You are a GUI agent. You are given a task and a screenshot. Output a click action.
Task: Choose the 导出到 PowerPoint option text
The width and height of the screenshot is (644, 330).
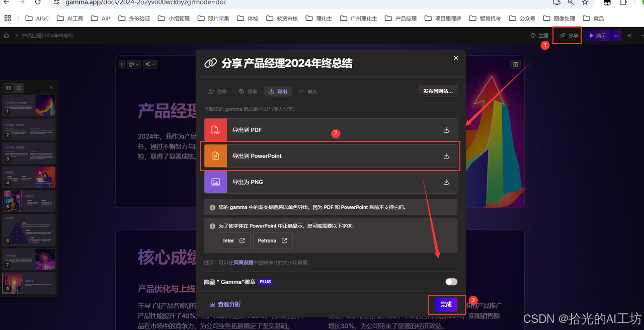tap(257, 156)
